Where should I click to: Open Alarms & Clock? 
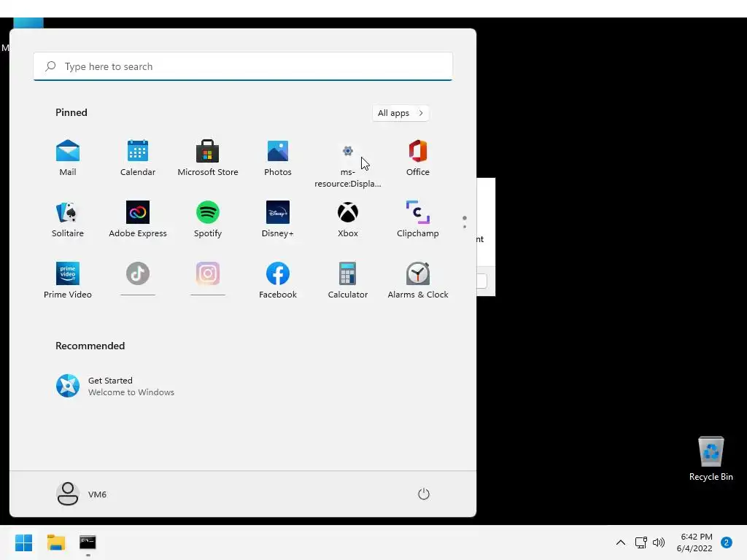[x=418, y=280]
